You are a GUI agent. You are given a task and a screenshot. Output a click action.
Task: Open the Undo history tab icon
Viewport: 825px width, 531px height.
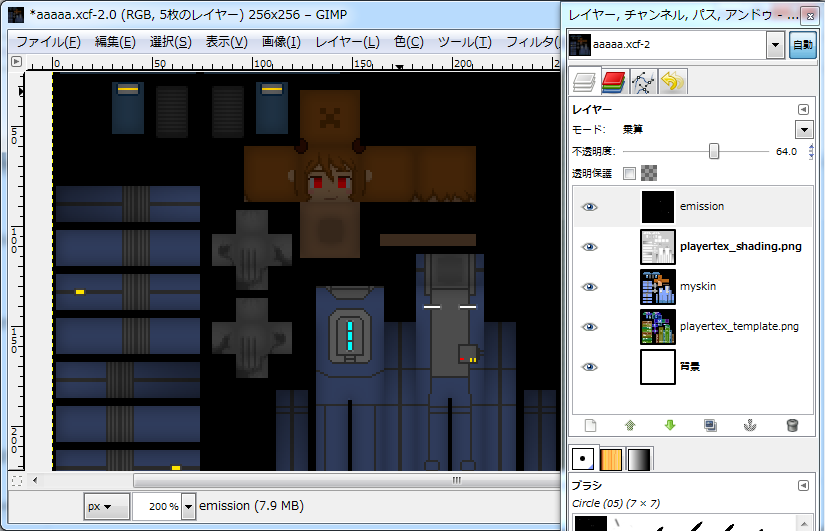pyautogui.click(x=672, y=82)
